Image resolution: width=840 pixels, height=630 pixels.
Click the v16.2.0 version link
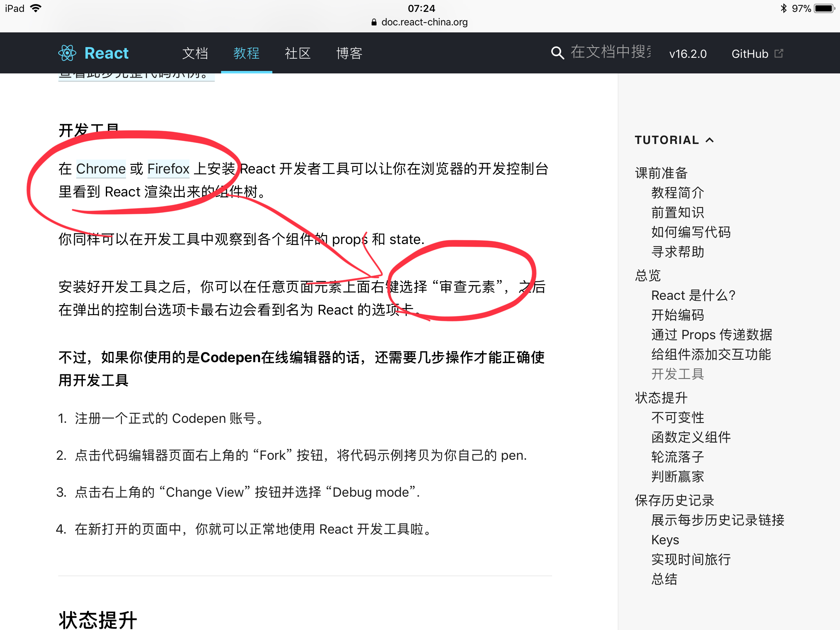[688, 54]
